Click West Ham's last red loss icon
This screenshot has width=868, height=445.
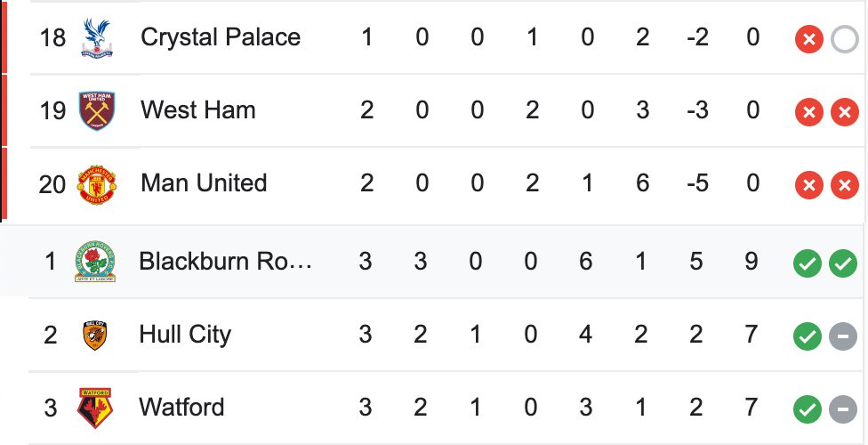[x=843, y=113]
